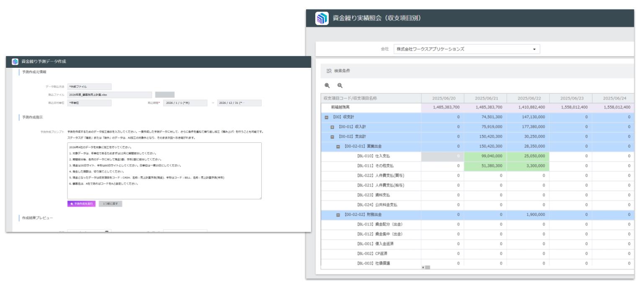The height and width of the screenshot is (288, 644).
Task: Click the green cell 3,300,000
Action: pyautogui.click(x=528, y=166)
